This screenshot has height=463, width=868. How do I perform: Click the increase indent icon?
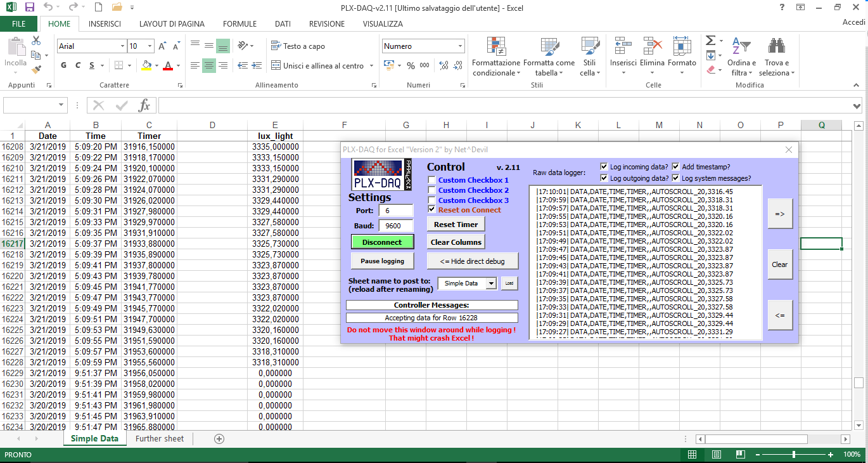coord(255,65)
